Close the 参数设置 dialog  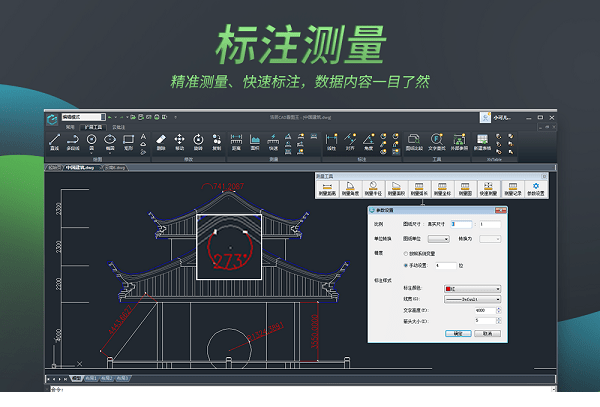(501, 210)
